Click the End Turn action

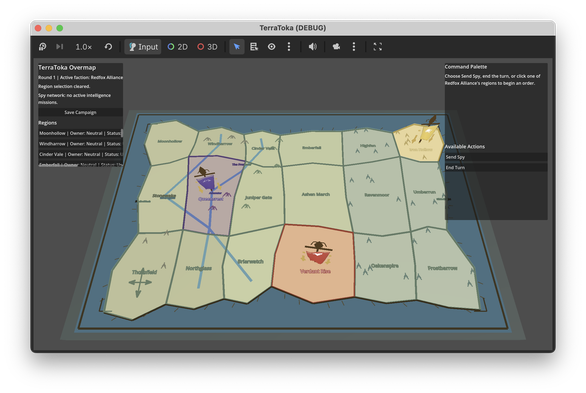tap(496, 168)
